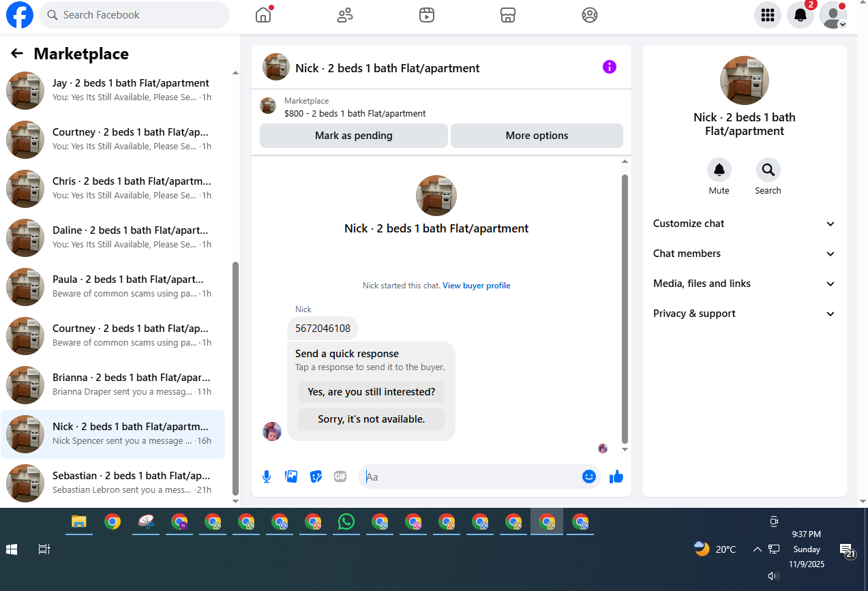Click the center listing photo above chat title
868x591 pixels.
[x=436, y=196]
